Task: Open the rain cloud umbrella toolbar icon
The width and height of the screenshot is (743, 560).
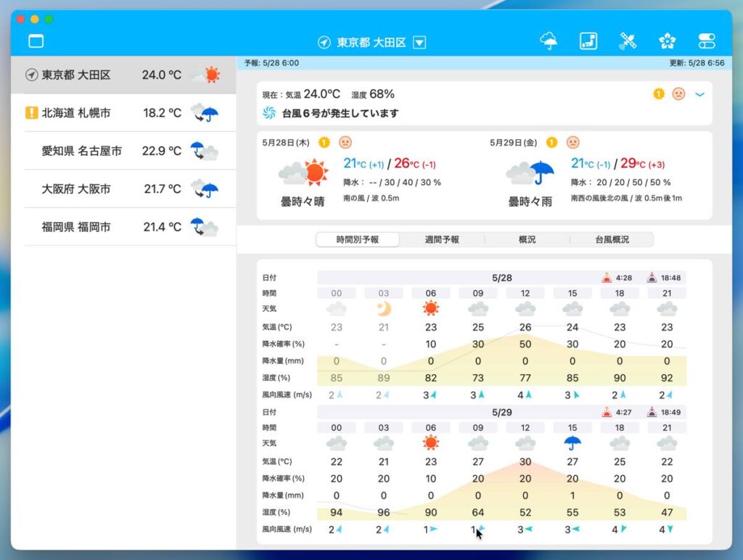Action: tap(549, 41)
